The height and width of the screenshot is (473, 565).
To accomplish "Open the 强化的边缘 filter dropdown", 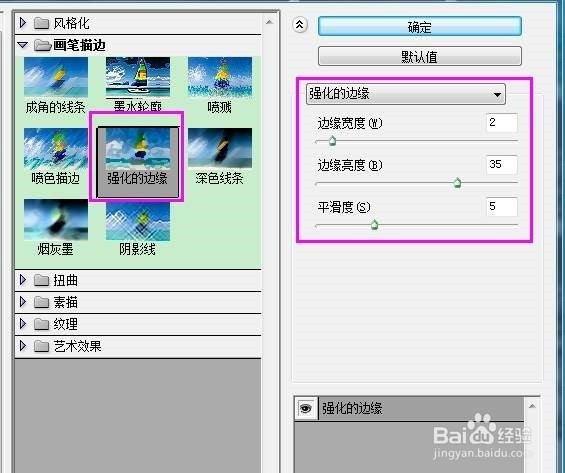I will coord(406,94).
